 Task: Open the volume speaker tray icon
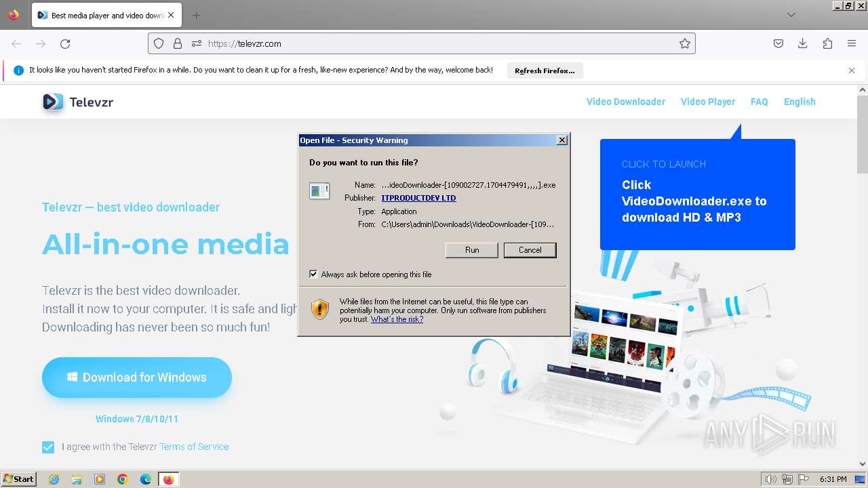coord(771,479)
